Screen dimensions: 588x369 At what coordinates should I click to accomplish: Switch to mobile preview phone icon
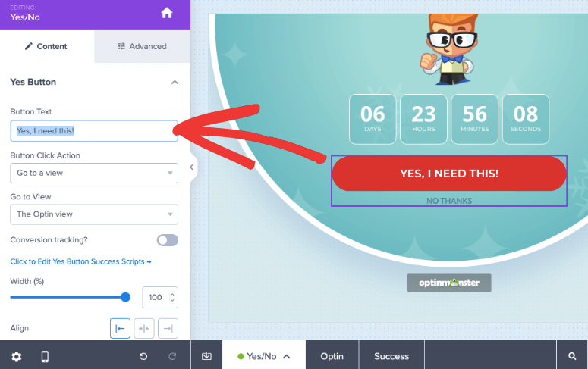(45, 357)
